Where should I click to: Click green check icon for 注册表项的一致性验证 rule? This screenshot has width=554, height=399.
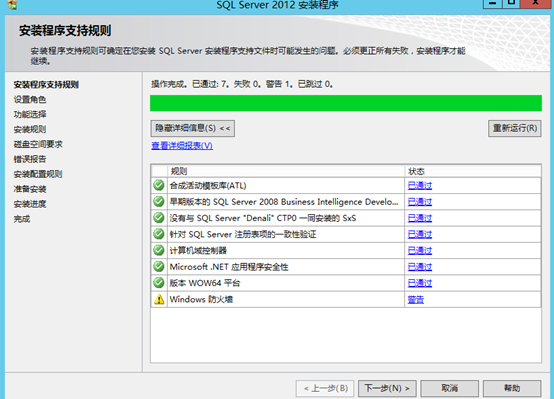[x=159, y=234]
